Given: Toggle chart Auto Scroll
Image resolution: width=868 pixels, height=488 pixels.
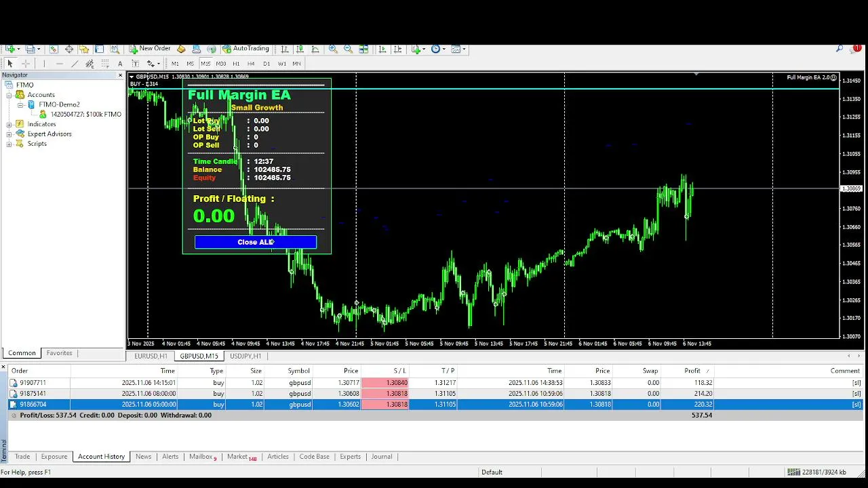Looking at the screenshot, I should point(382,49).
